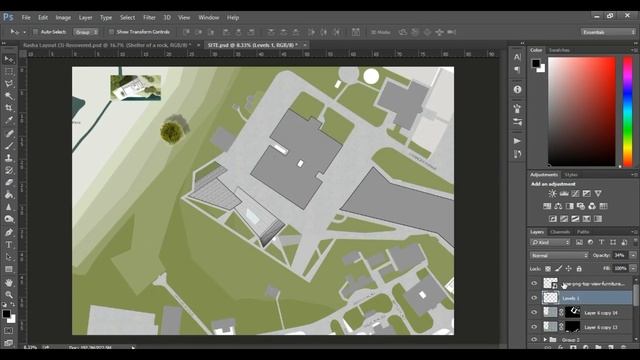Viewport: 640px width, 360px height.
Task: Select the Clone Stamp tool
Action: [9, 158]
